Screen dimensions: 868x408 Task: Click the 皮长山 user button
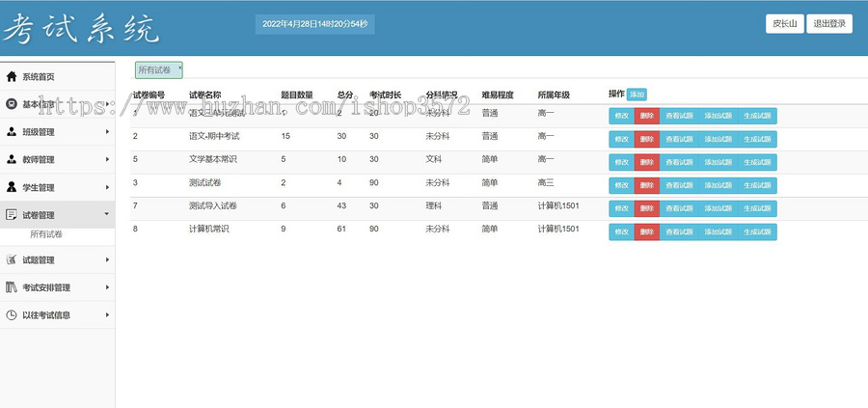coord(784,24)
